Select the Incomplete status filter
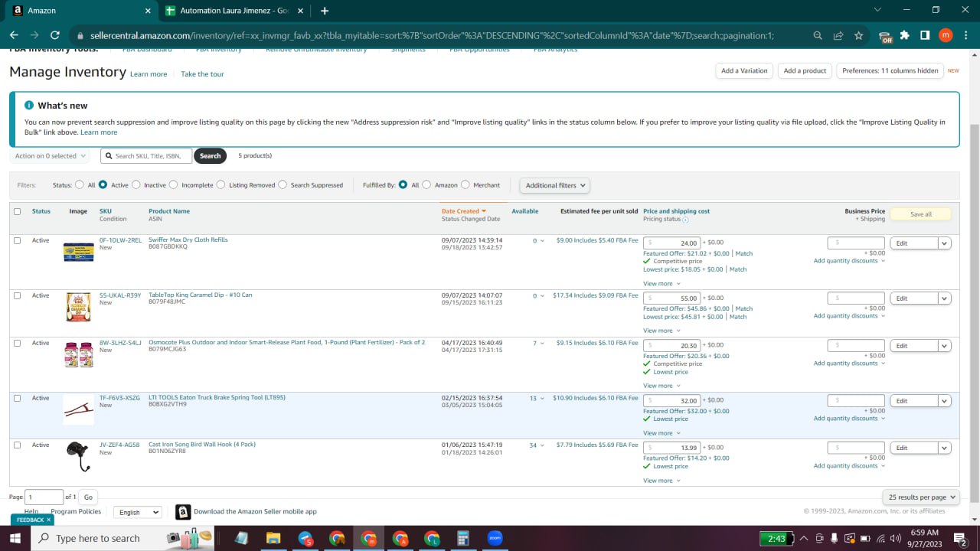The width and height of the screenshot is (980, 551). point(174,184)
